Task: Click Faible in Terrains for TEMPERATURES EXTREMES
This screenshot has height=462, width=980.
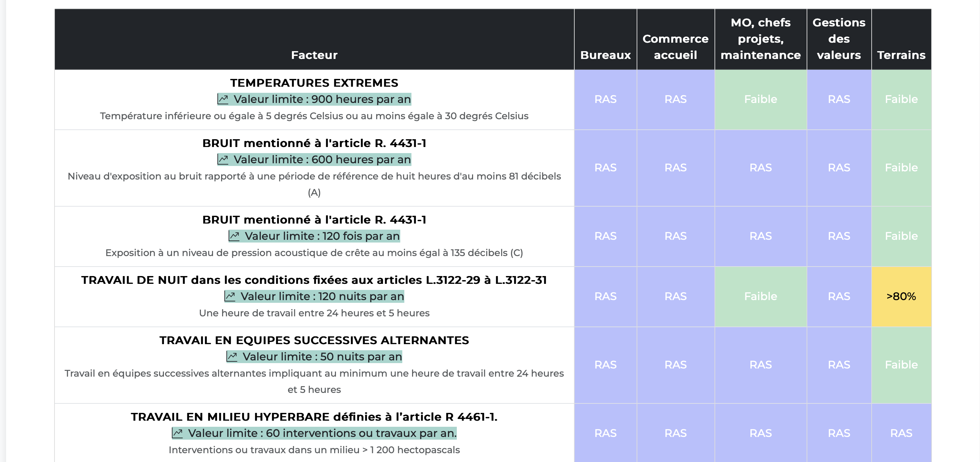Action: pos(901,99)
